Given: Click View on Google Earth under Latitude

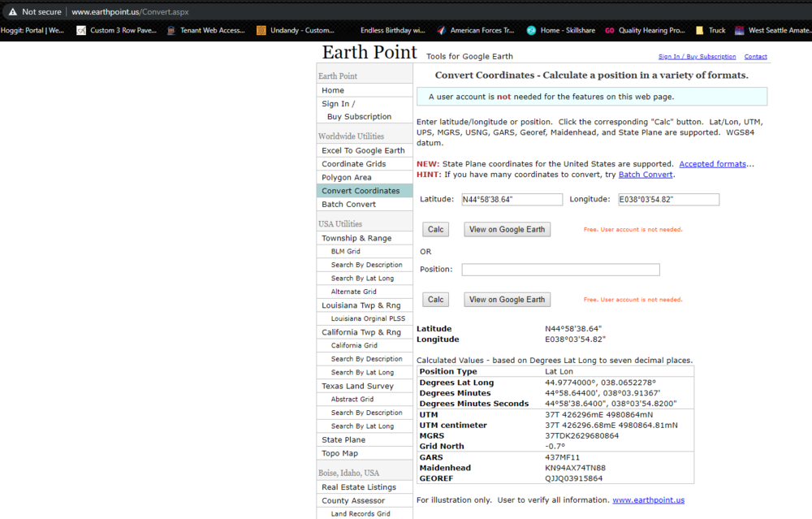Looking at the screenshot, I should (507, 230).
